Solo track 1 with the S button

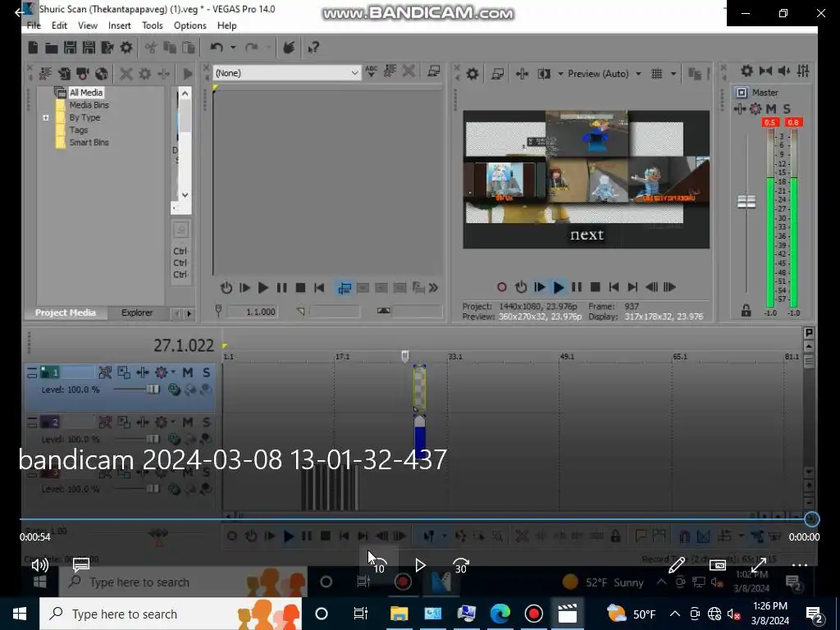tap(206, 372)
